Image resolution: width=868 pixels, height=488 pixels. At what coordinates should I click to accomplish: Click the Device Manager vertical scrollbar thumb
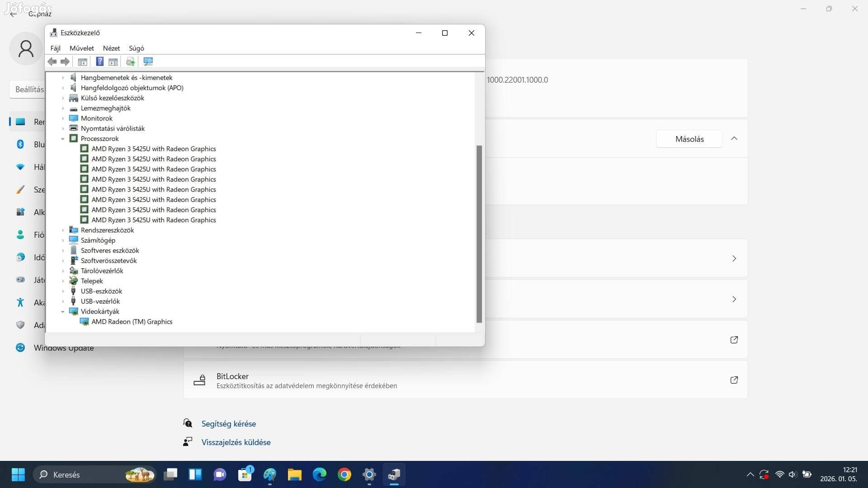pyautogui.click(x=479, y=234)
